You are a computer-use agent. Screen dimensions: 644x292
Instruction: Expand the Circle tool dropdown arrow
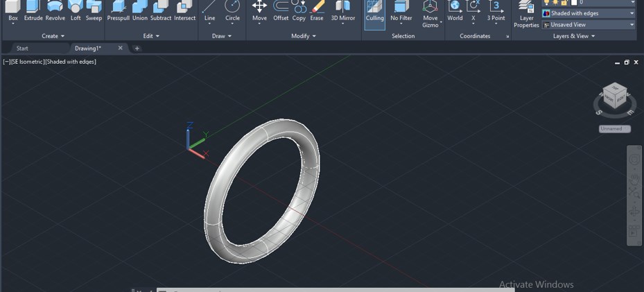point(232,24)
